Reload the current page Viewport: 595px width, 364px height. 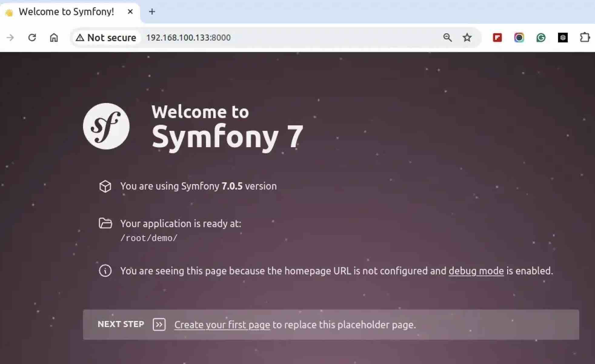(x=32, y=38)
